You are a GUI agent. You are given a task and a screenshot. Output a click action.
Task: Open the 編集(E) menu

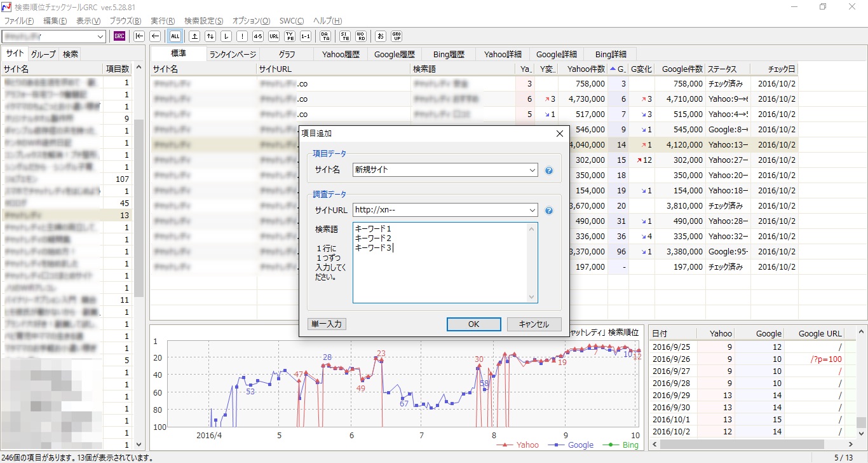coord(55,21)
